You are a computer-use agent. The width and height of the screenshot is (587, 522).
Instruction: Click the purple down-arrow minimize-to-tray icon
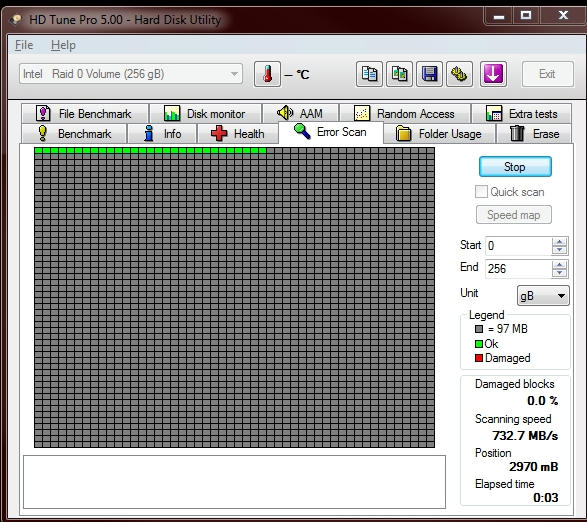[493, 74]
